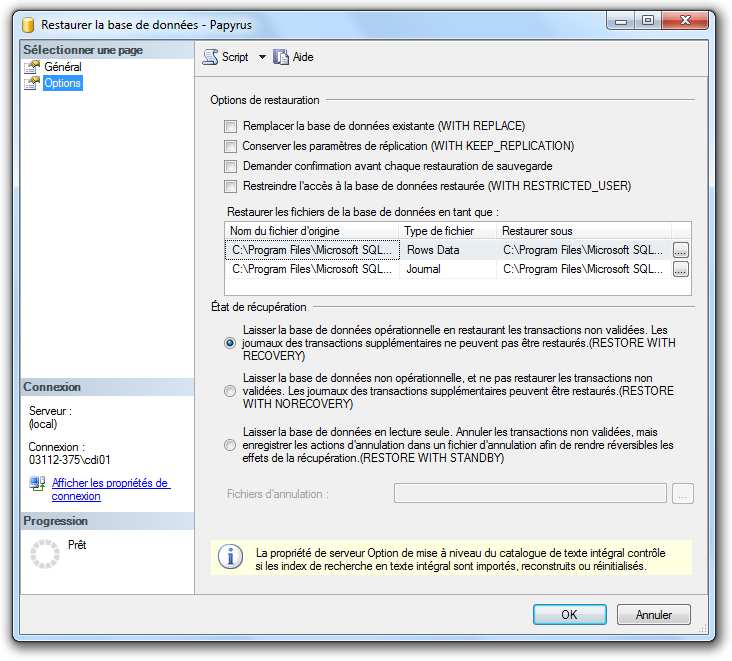Select the Général page icon
Viewport: 732px width, 661px height.
click(x=32, y=67)
